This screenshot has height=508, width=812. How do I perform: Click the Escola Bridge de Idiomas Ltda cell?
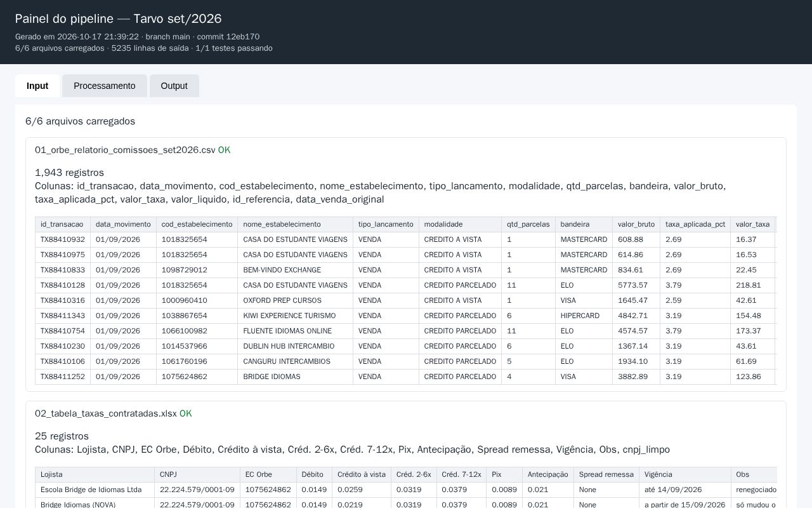(x=95, y=490)
